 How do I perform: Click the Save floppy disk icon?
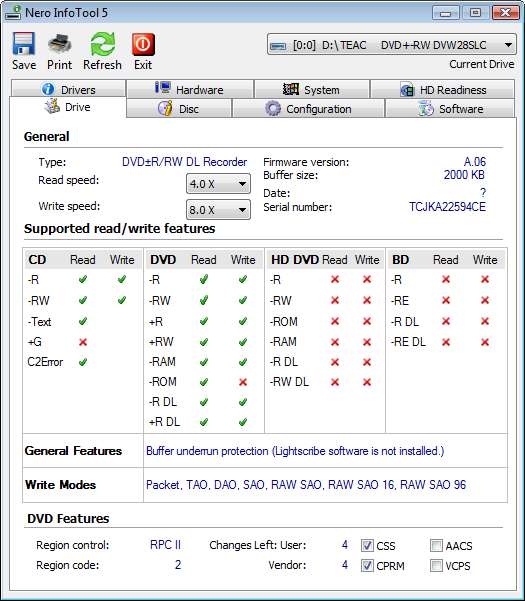pos(24,44)
